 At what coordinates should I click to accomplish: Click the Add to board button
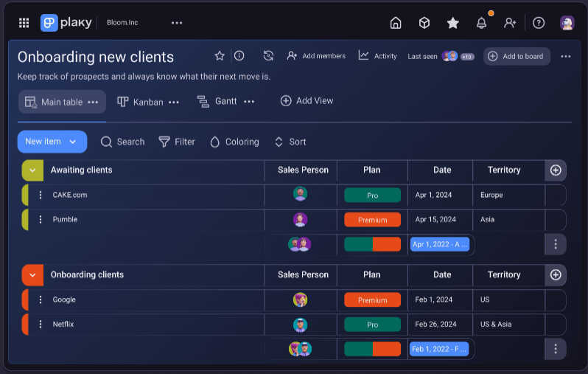pos(517,56)
